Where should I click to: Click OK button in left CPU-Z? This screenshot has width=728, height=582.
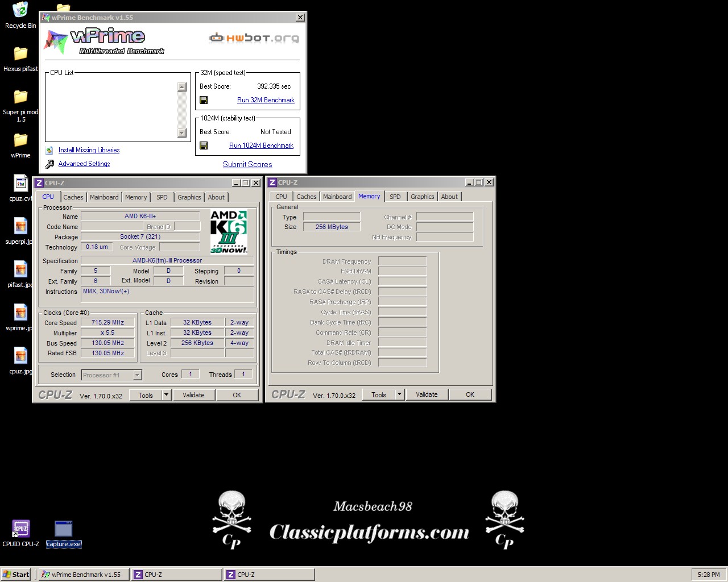click(x=237, y=395)
